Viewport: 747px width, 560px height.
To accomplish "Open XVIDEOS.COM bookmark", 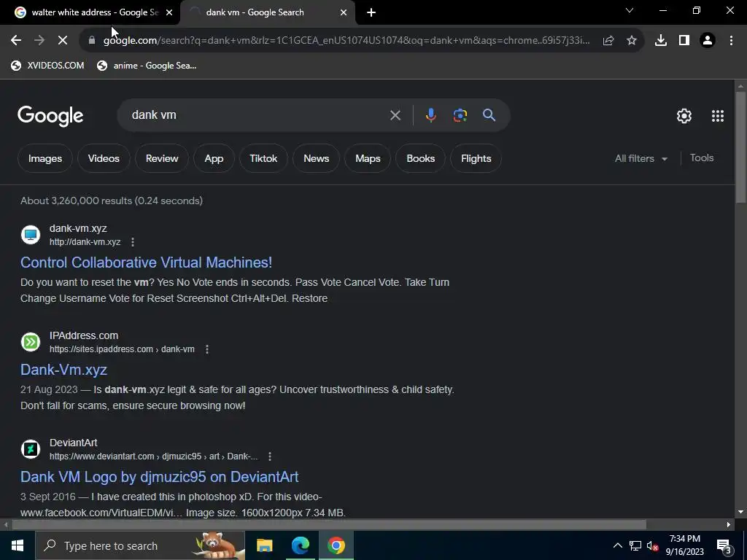I will [x=47, y=66].
